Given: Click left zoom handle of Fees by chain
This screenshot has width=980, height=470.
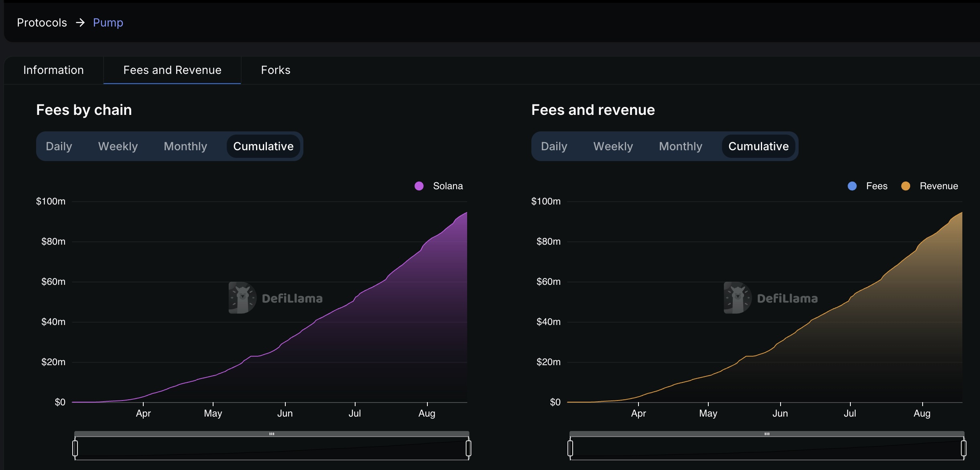Looking at the screenshot, I should coord(75,448).
